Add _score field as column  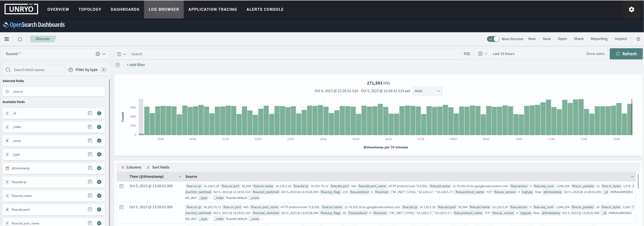(99, 141)
